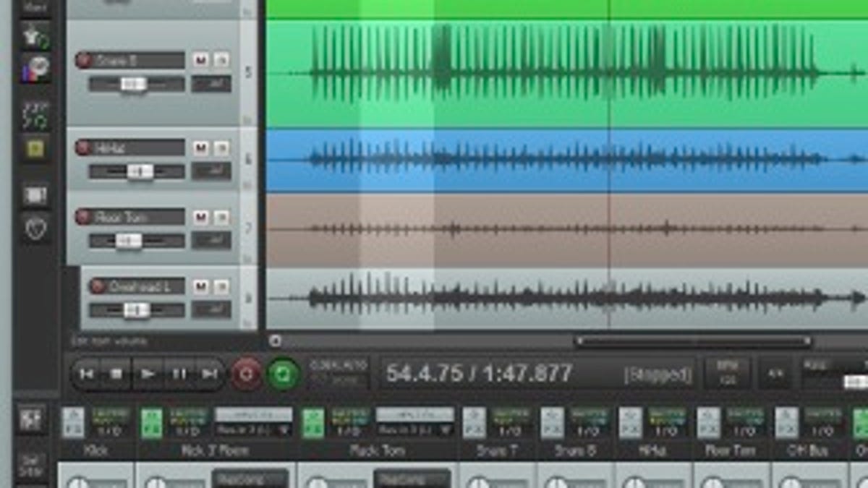This screenshot has width=868, height=488.
Task: Click the button right of Overhead L fader
Action: point(211,310)
